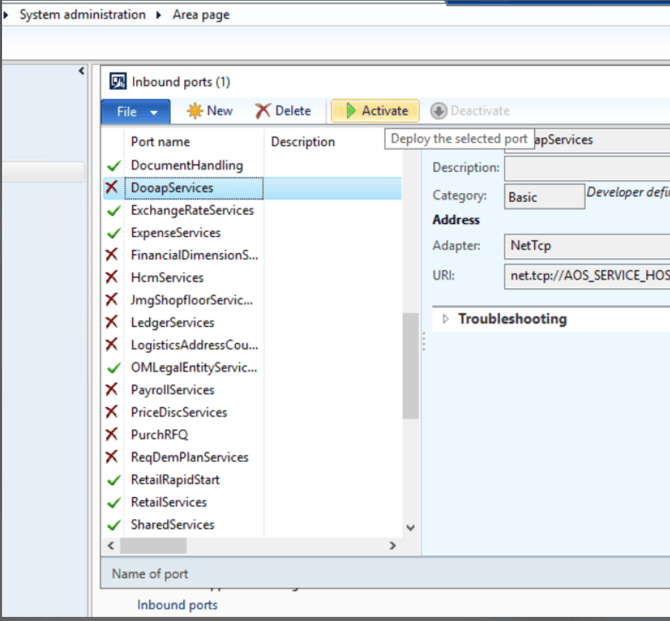Click the Inbound ports window icon

(x=118, y=82)
